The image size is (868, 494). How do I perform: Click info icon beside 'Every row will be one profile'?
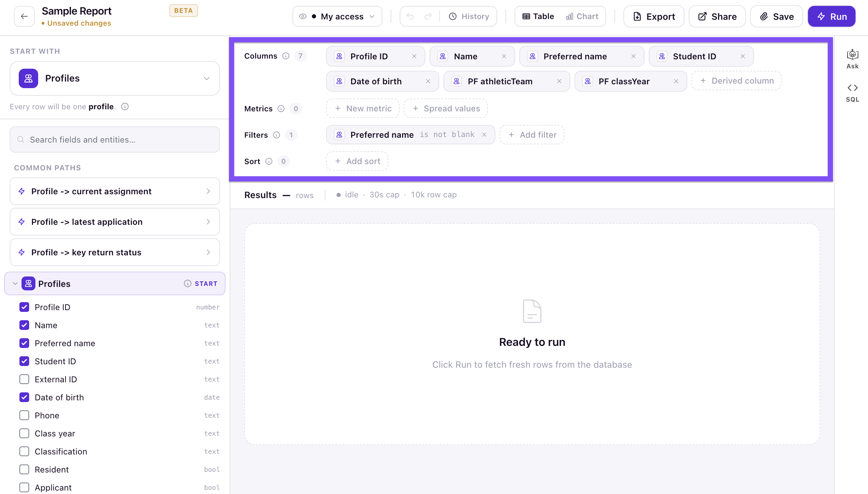[x=125, y=107]
